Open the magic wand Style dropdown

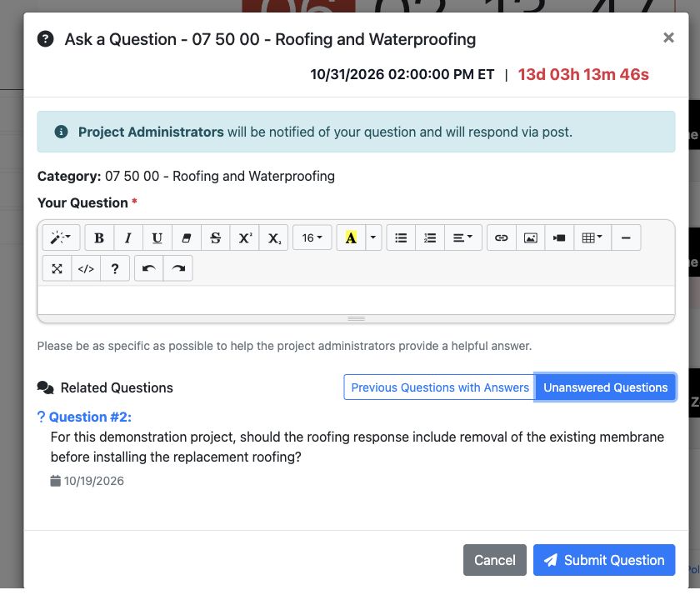click(61, 237)
